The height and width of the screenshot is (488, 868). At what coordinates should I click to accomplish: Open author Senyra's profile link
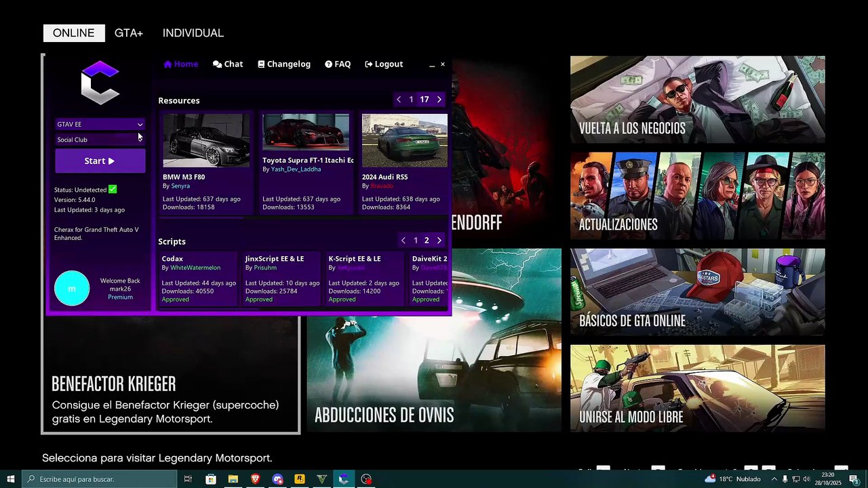180,186
